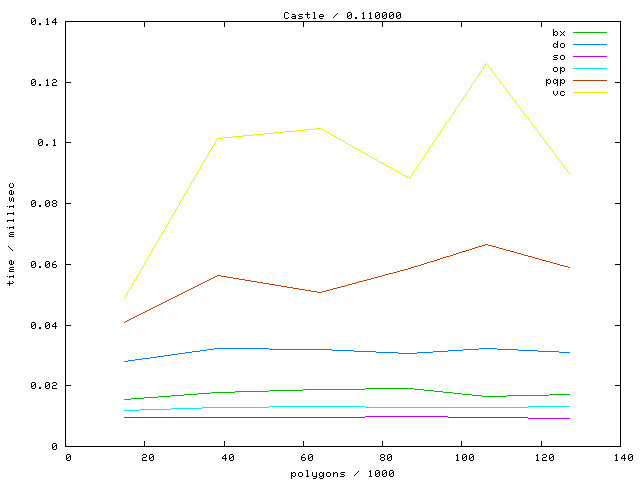Click the y-axis label 'time / millisec'
The height and width of the screenshot is (480, 640).
click(x=11, y=234)
